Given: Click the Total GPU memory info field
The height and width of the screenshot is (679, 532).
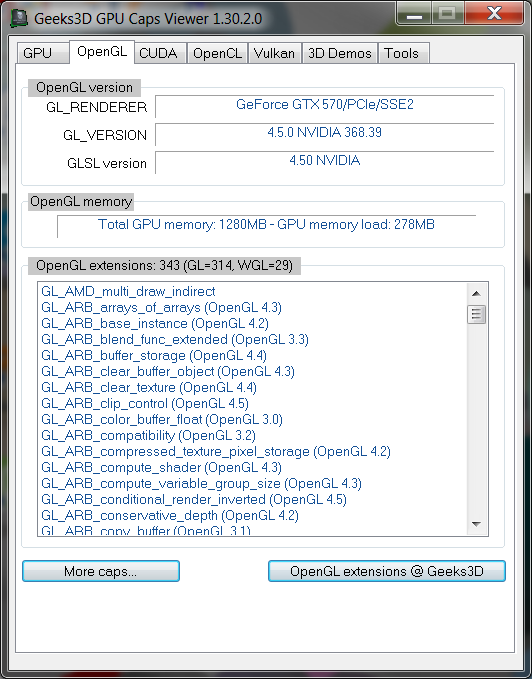Looking at the screenshot, I should (x=266, y=226).
